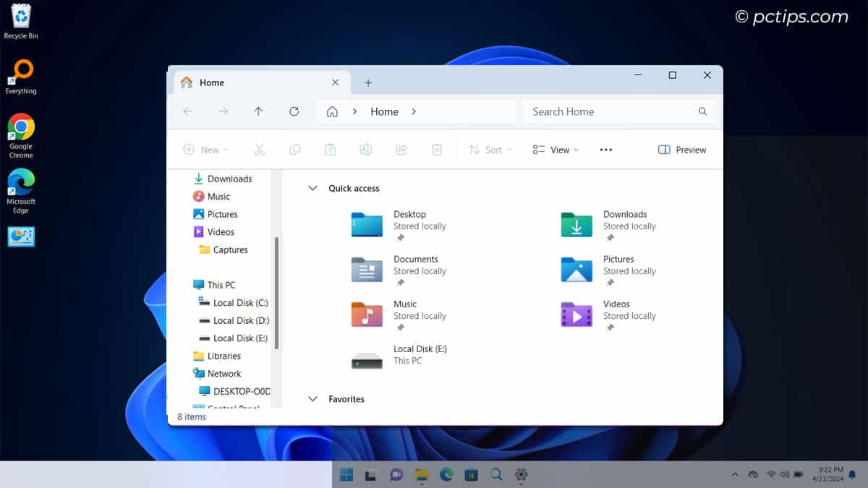Toggle the Preview pane
Image resolution: width=868 pixels, height=488 pixels.
coord(681,149)
